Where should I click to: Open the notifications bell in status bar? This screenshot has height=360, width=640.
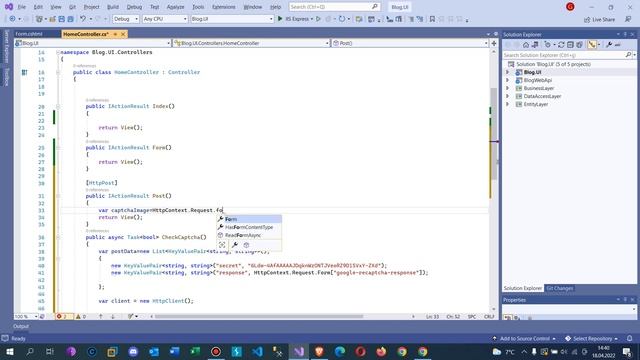pos(630,338)
